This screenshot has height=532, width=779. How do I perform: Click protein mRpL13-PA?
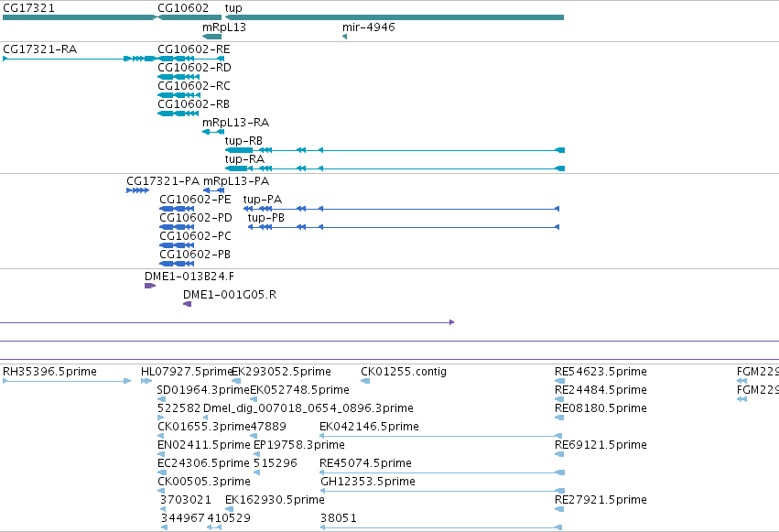click(x=236, y=182)
